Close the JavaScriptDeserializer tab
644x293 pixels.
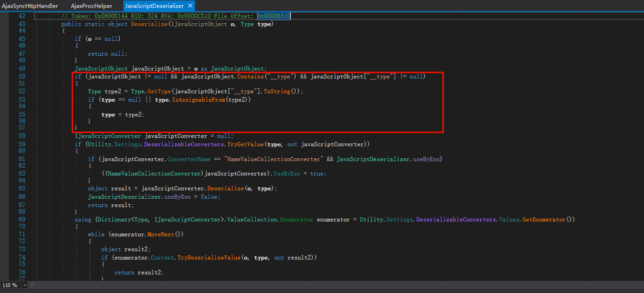[x=189, y=6]
